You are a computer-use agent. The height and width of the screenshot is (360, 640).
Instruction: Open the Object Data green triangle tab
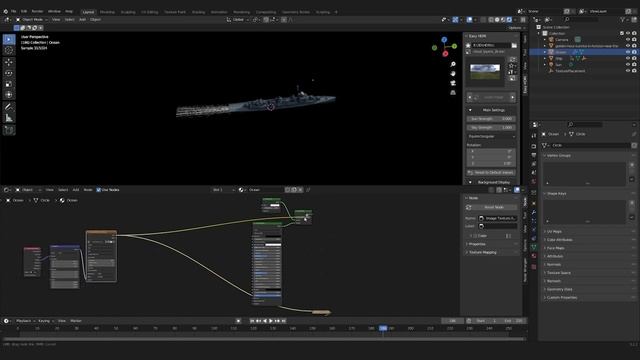[534, 247]
